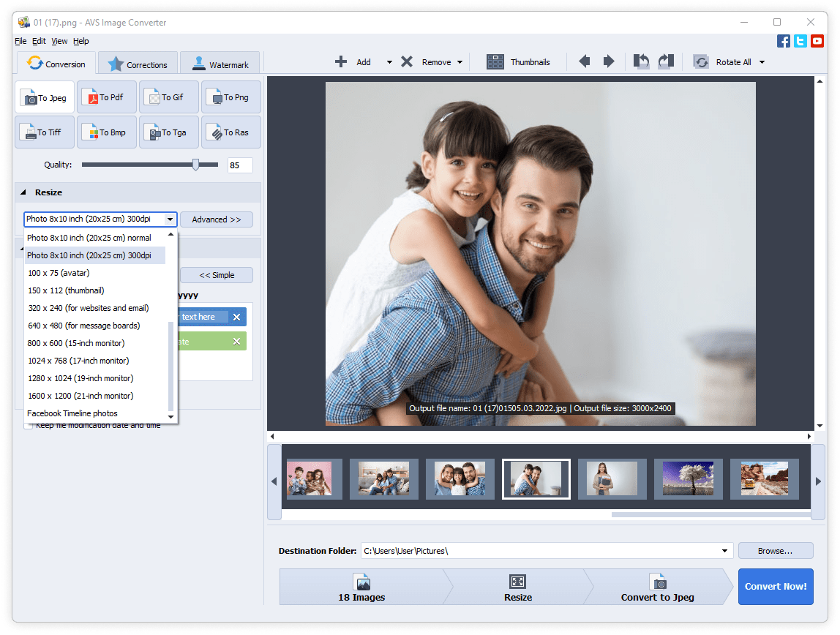Select '320 x 240 (for websites and email)'

[95, 308]
